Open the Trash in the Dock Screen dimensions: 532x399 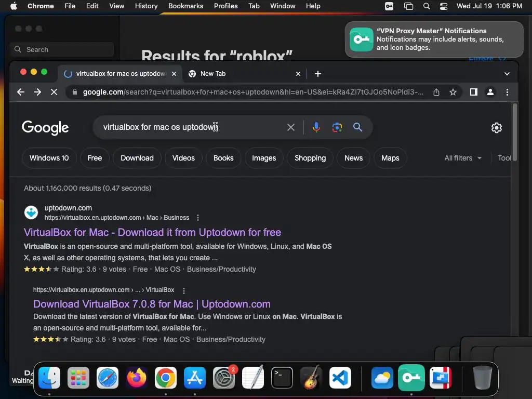(483, 378)
